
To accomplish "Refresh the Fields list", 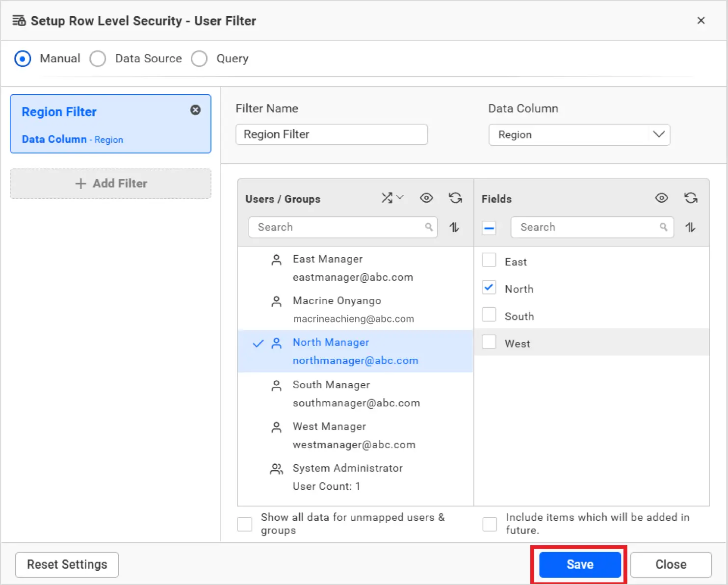I will coord(691,198).
